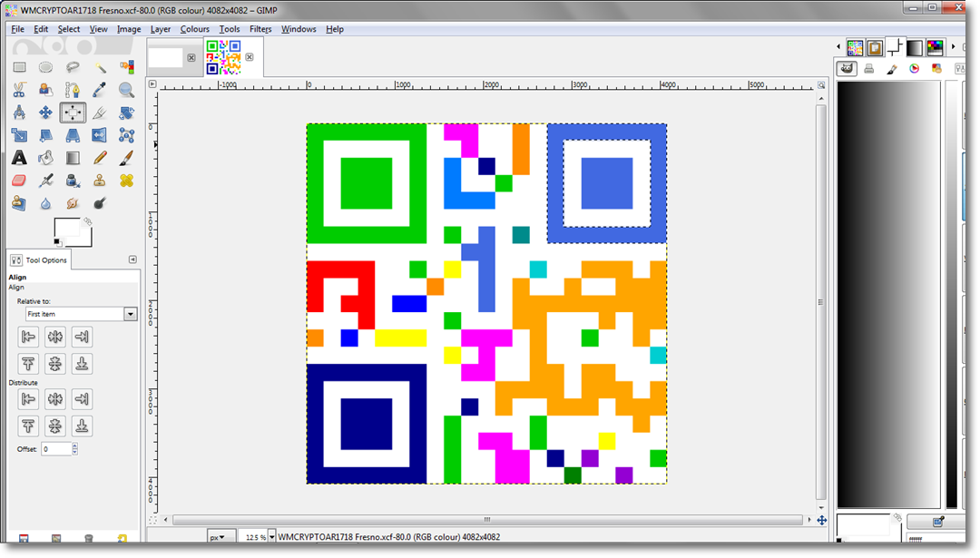Distribute bottoms of targets
Screen dimensions: 980x558
[x=82, y=426]
